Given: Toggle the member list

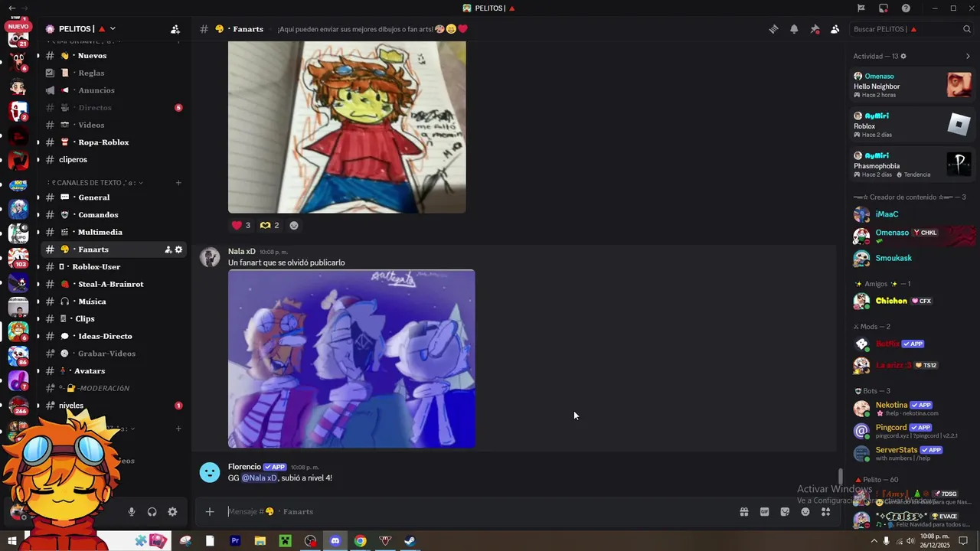Looking at the screenshot, I should point(835,29).
